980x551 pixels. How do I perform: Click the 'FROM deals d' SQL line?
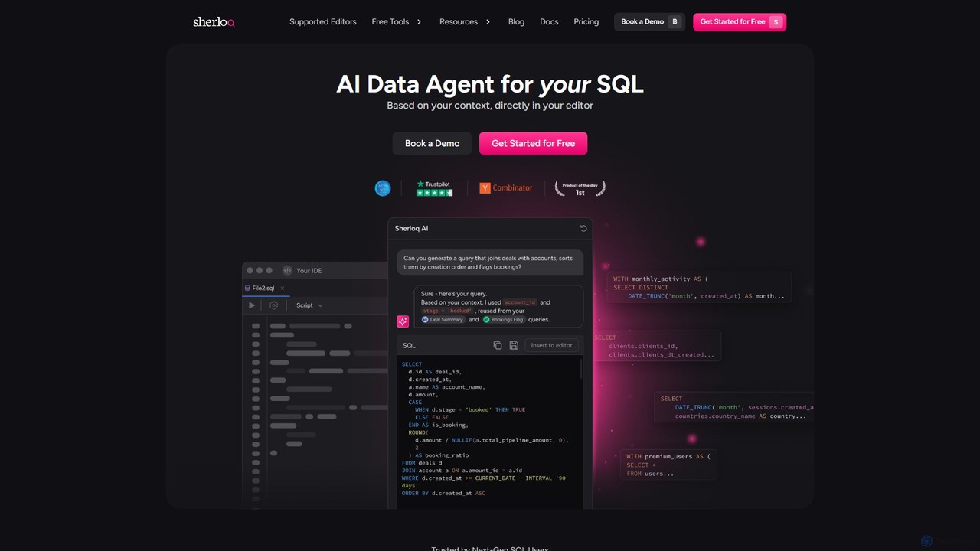(x=422, y=463)
